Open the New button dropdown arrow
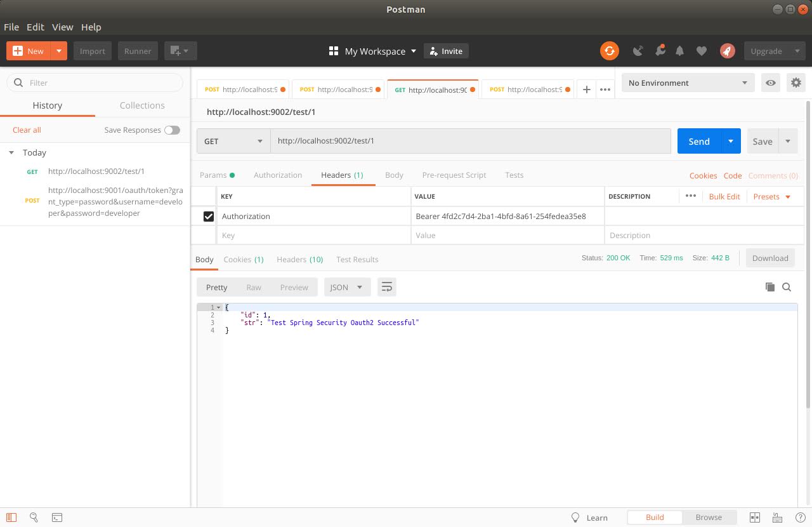The image size is (812, 527). coord(59,51)
